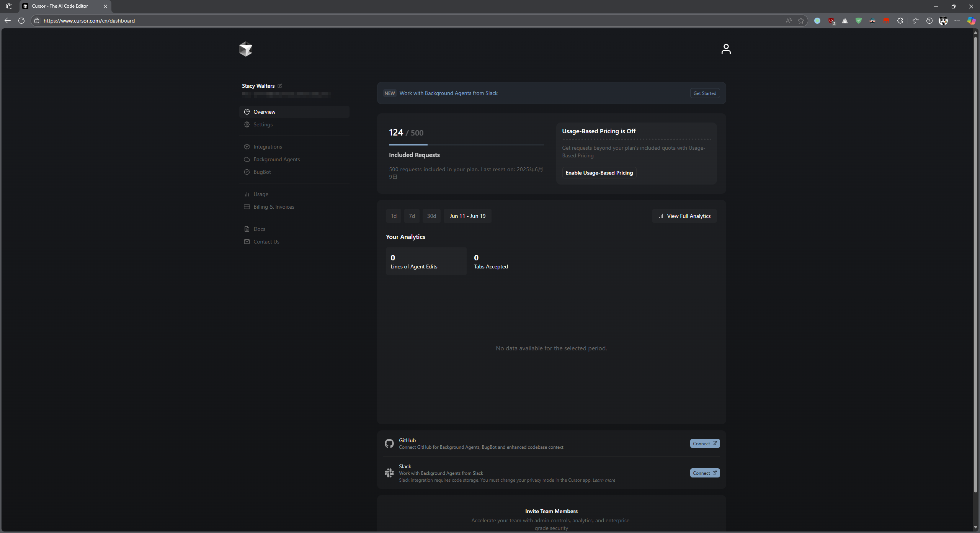This screenshot has width=980, height=533.
Task: Open the view site information lock icon
Action: coord(37,21)
